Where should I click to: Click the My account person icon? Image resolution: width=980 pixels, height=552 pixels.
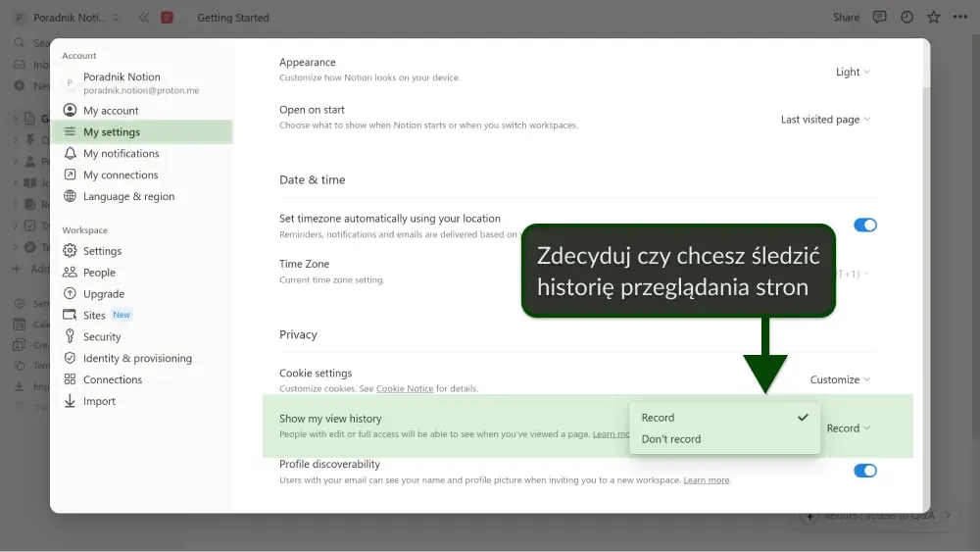[70, 110]
